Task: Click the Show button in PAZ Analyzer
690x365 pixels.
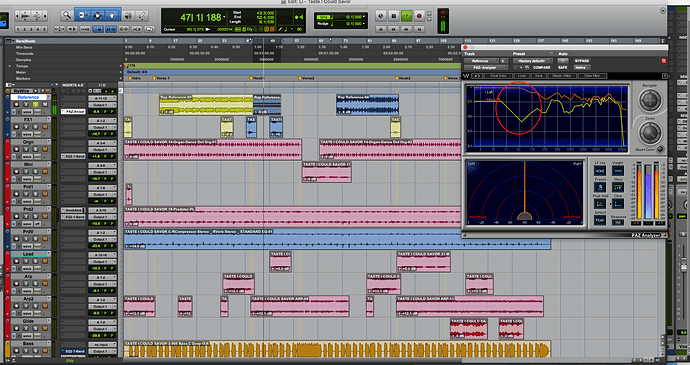Action: [618, 187]
